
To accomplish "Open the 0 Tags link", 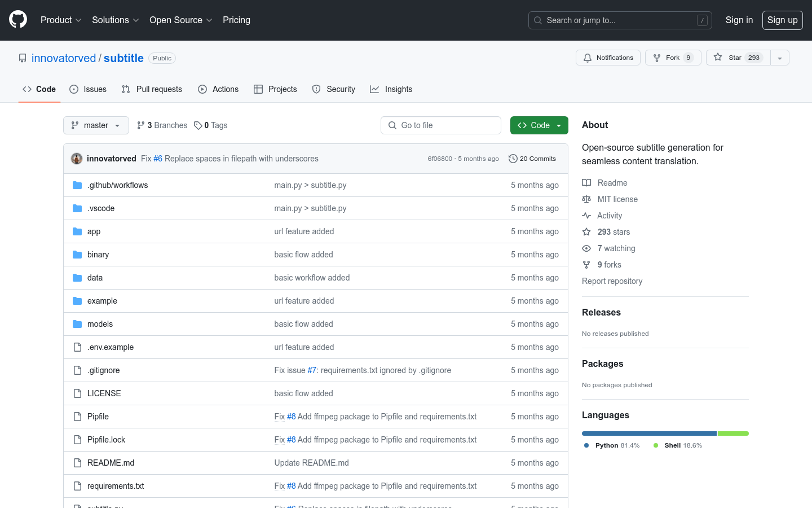I will coord(210,125).
